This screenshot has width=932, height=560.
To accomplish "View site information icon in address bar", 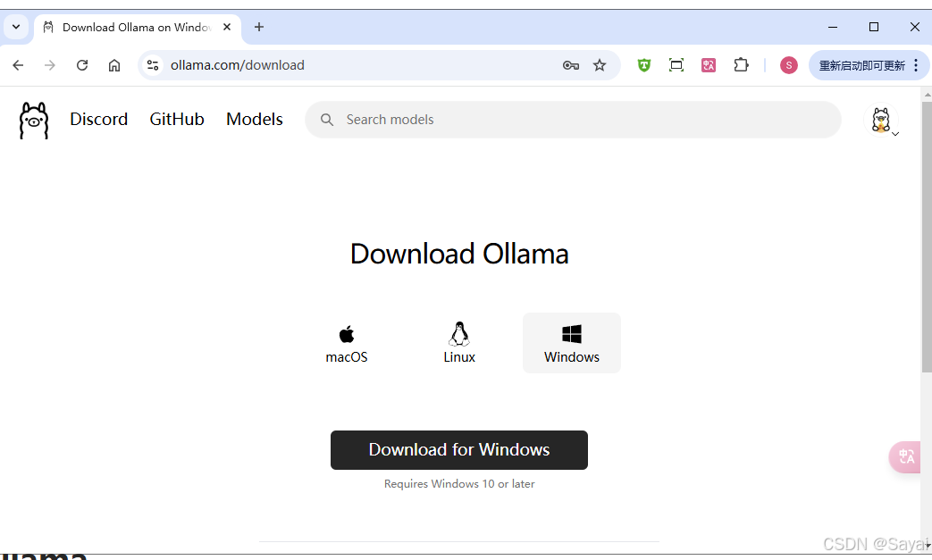I will pyautogui.click(x=153, y=65).
